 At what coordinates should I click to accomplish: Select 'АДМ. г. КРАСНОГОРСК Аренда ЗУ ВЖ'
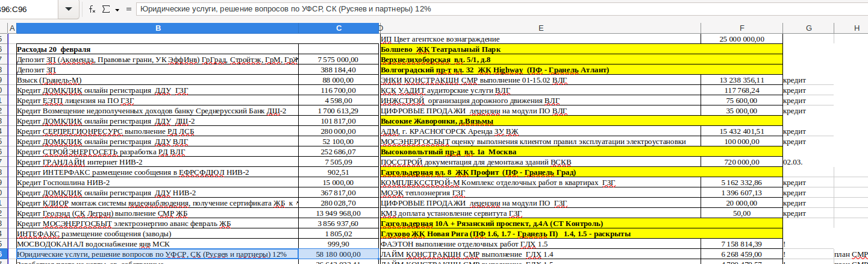[541, 131]
